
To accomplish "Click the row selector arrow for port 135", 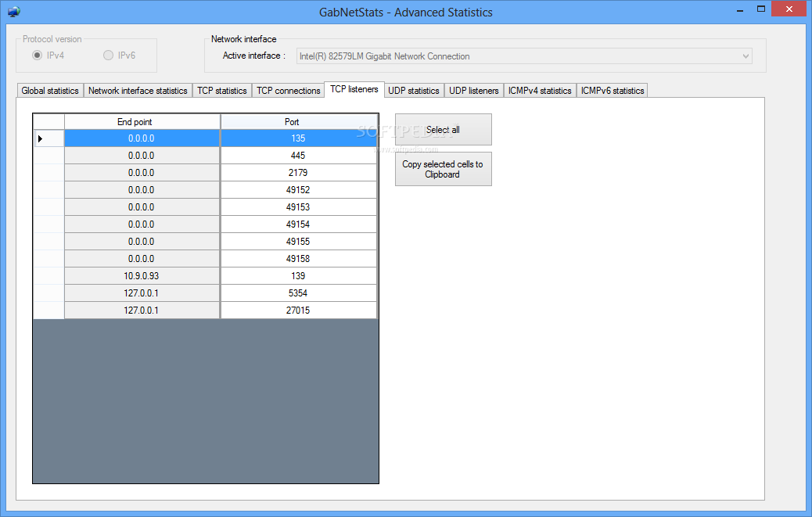I will coord(49,138).
